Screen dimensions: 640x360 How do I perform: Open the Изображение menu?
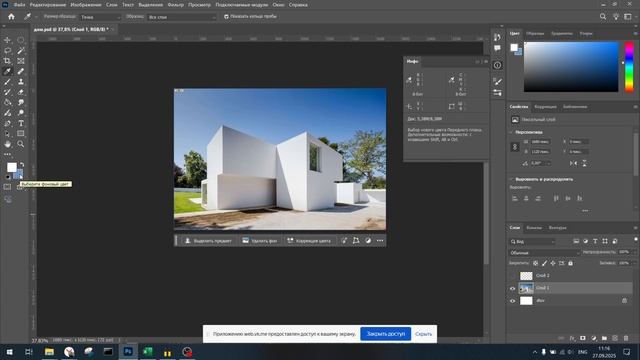(86, 5)
